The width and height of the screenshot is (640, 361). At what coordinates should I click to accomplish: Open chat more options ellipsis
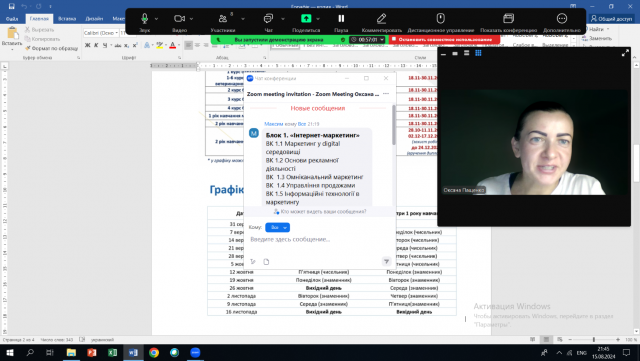pos(386,94)
